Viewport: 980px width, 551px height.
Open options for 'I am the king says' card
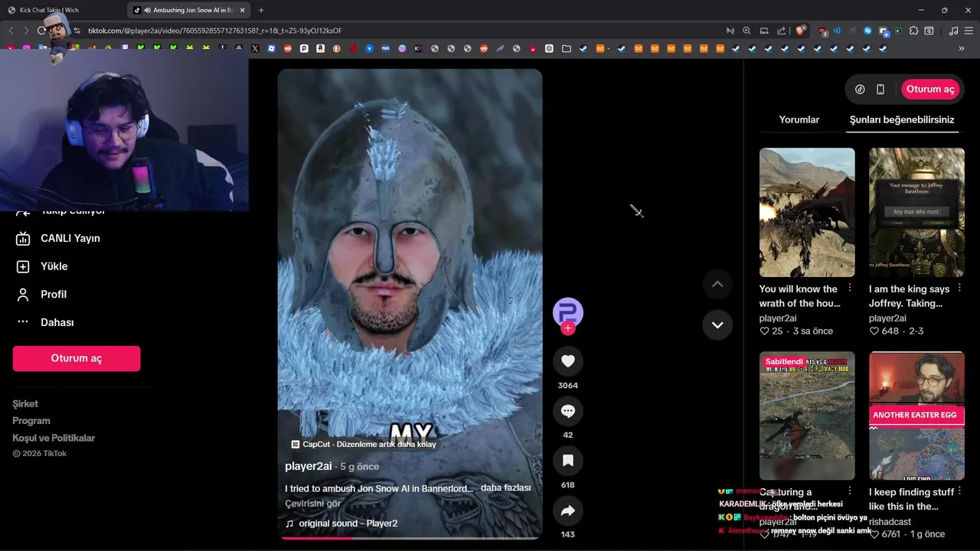coord(959,288)
